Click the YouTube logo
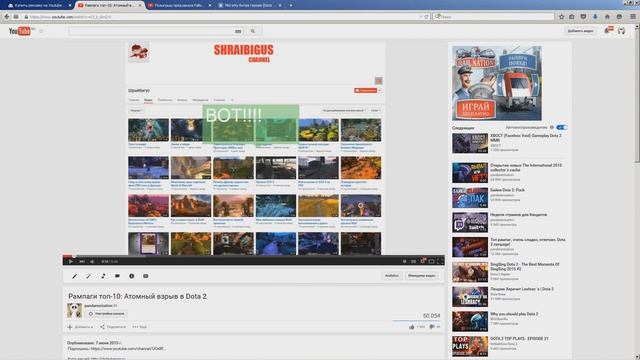 pos(20,31)
